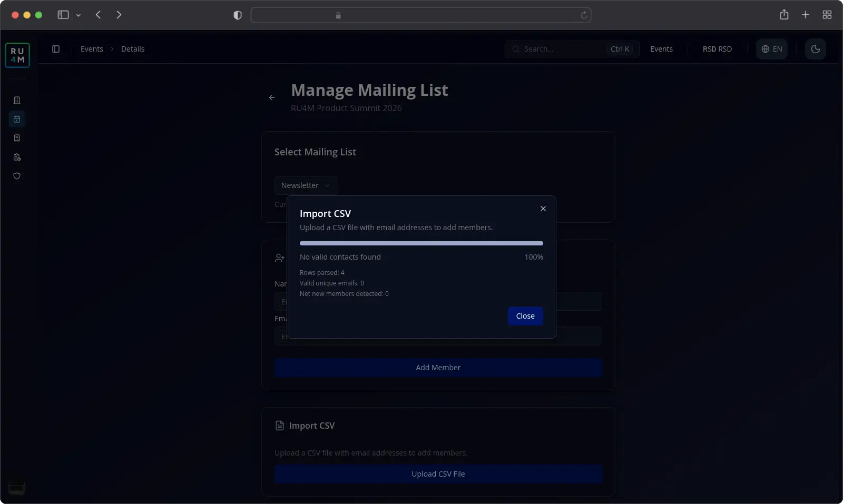The height and width of the screenshot is (504, 843).
Task: Click Details breadcrumb
Action: [x=133, y=49]
